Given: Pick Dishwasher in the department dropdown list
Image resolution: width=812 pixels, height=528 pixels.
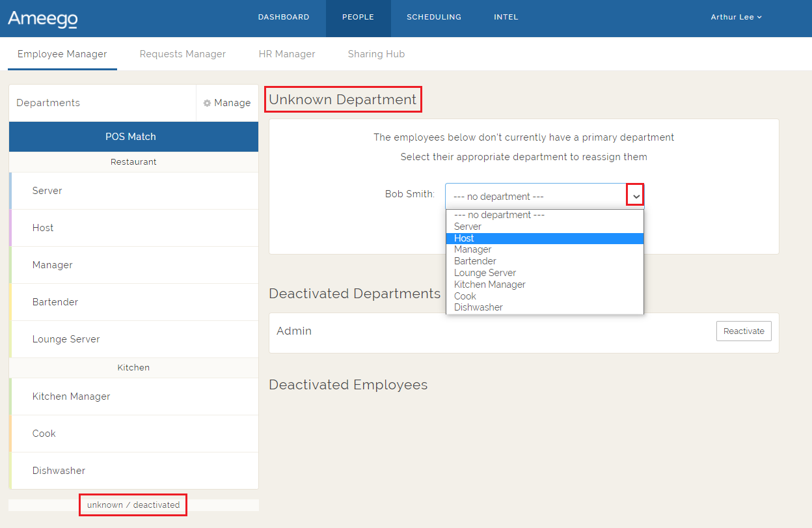Looking at the screenshot, I should pyautogui.click(x=478, y=307).
